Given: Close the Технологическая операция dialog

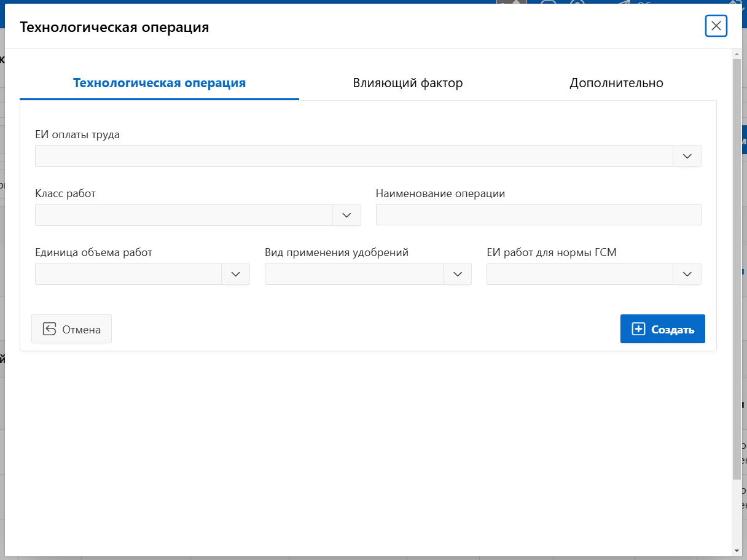Looking at the screenshot, I should [x=716, y=26].
